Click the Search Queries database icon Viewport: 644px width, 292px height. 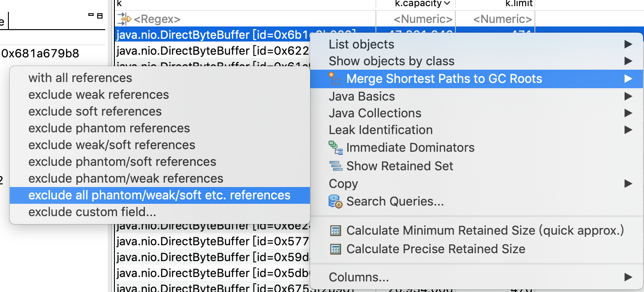tap(336, 202)
